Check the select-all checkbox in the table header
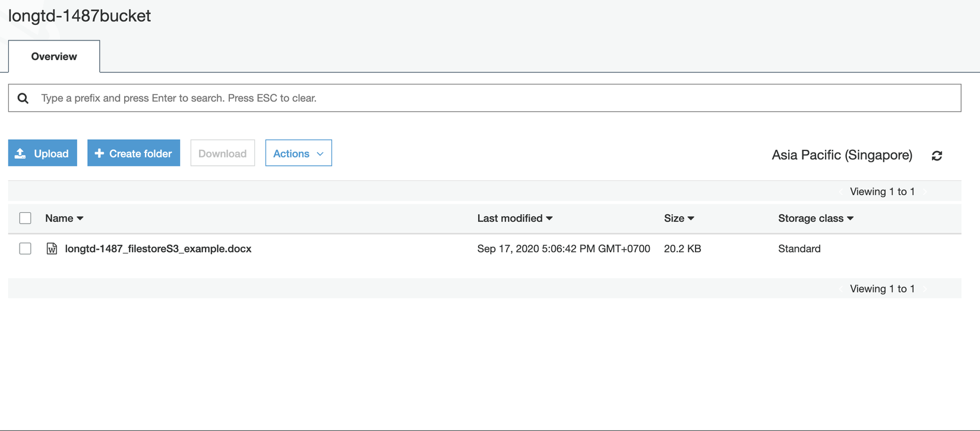This screenshot has height=431, width=980. 25,218
